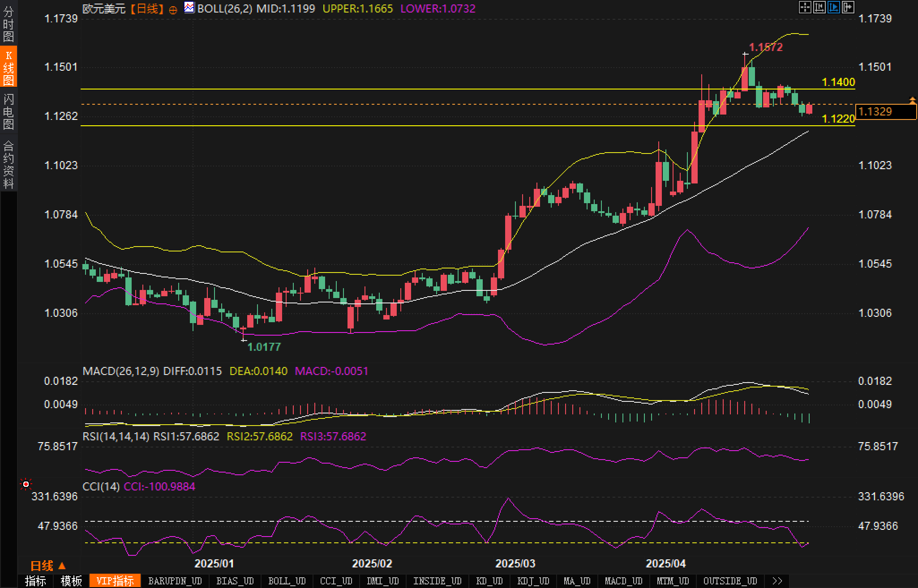Viewport: 918px width, 588px height.
Task: Click the 1.1400 horizontal line label
Action: click(x=838, y=82)
